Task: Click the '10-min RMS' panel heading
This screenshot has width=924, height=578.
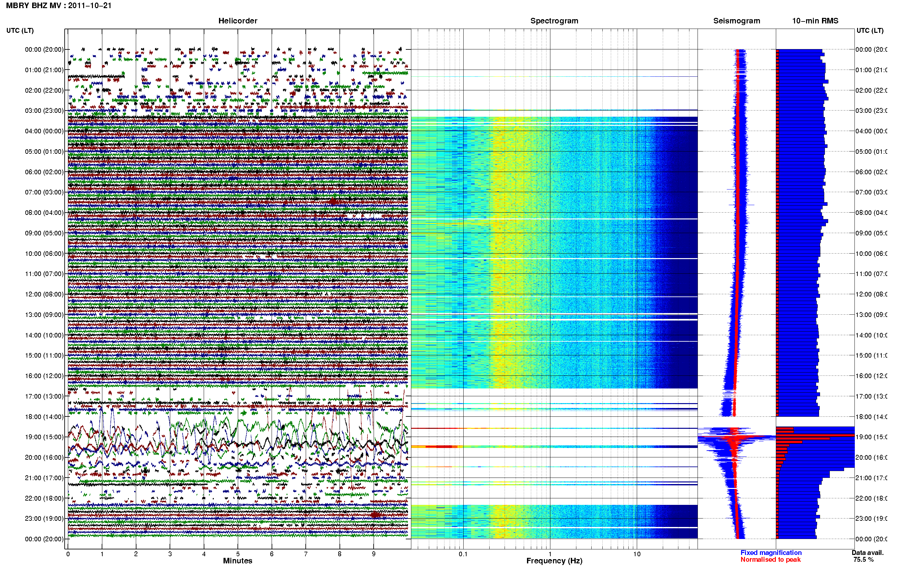Action: [815, 21]
